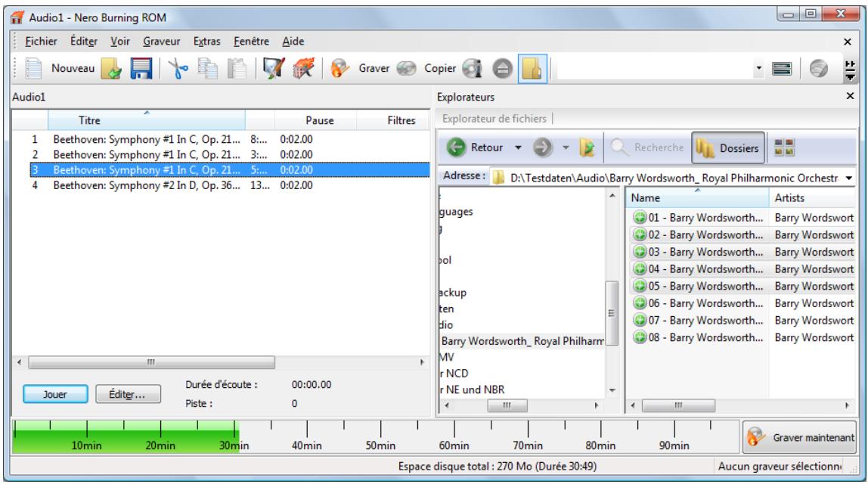Click the Jouer play button
This screenshot has height=484, width=868.
[x=55, y=394]
